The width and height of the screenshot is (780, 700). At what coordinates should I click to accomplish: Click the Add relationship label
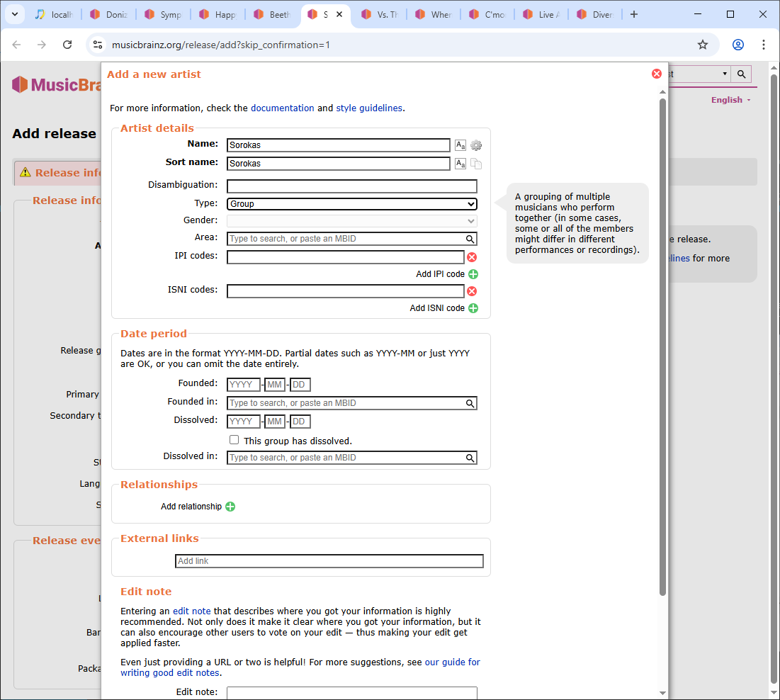click(x=191, y=507)
